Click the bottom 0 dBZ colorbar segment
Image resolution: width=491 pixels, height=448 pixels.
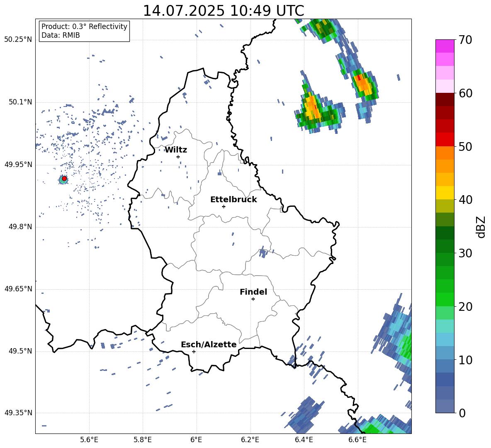coord(445,406)
